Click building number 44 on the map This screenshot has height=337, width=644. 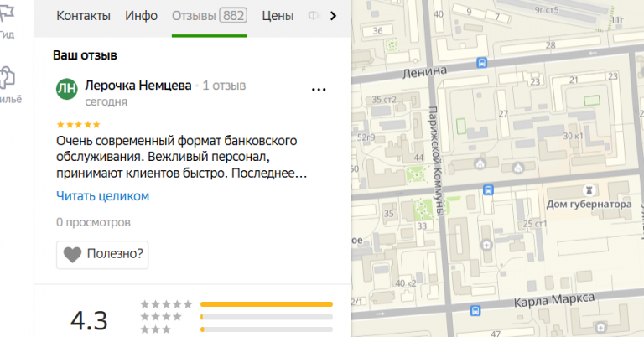point(418,158)
